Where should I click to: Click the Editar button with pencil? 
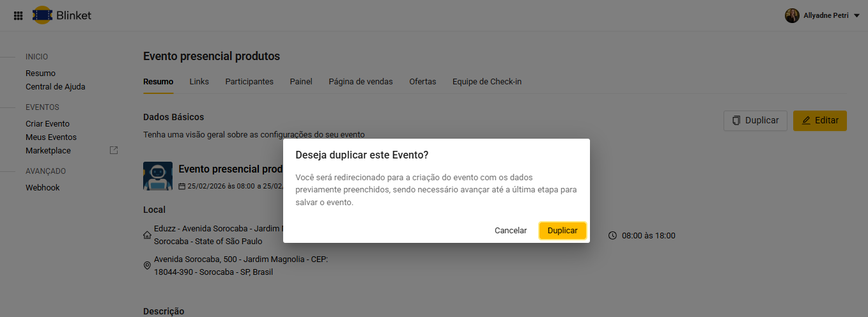coord(819,121)
